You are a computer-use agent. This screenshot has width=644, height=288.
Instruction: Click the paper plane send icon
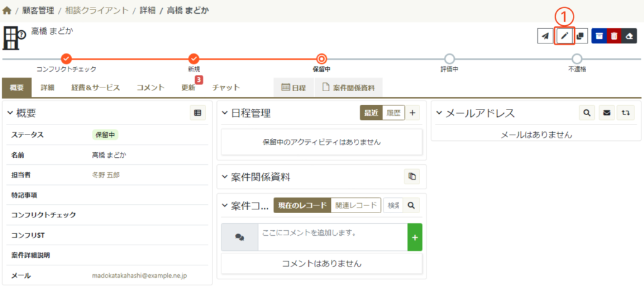[x=545, y=36]
